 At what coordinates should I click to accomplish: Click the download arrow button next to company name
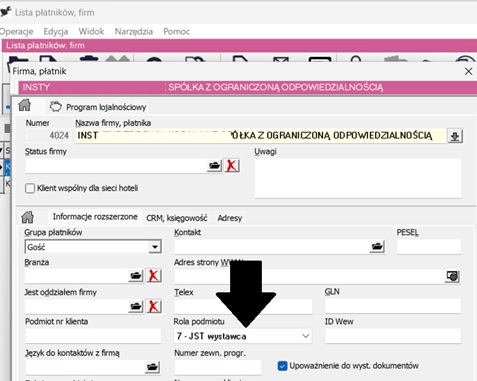pyautogui.click(x=455, y=136)
